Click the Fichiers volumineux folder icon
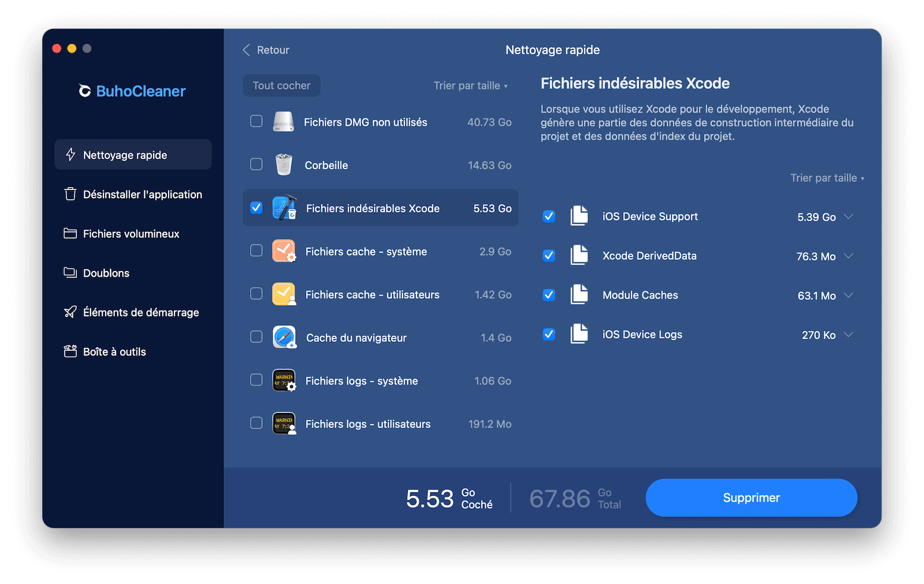This screenshot has height=584, width=924. click(69, 233)
